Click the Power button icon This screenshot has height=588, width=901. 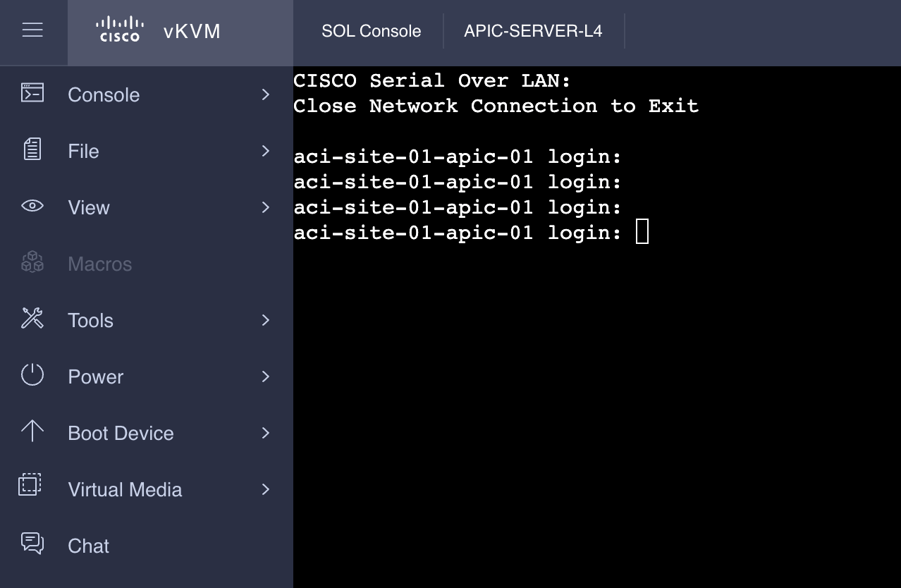pos(32,375)
